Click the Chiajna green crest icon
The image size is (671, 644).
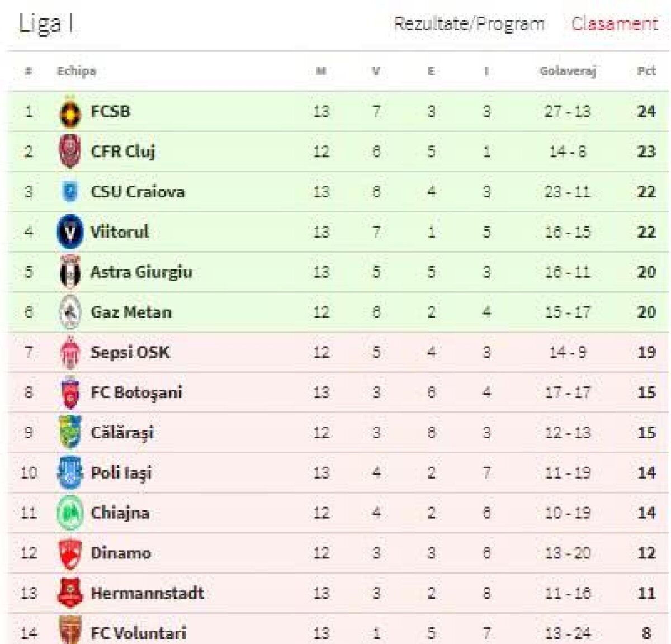click(70, 513)
